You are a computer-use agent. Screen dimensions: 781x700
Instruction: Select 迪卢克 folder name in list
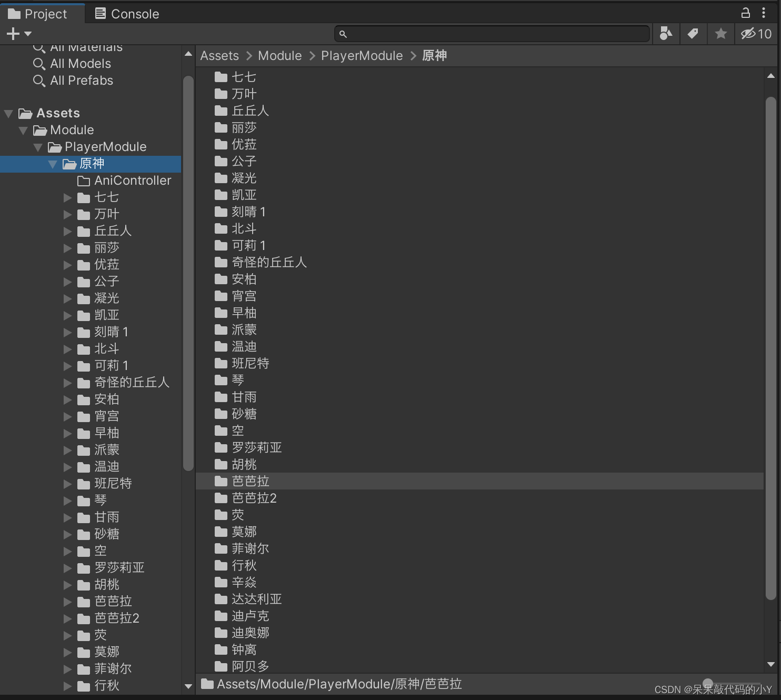(x=251, y=616)
